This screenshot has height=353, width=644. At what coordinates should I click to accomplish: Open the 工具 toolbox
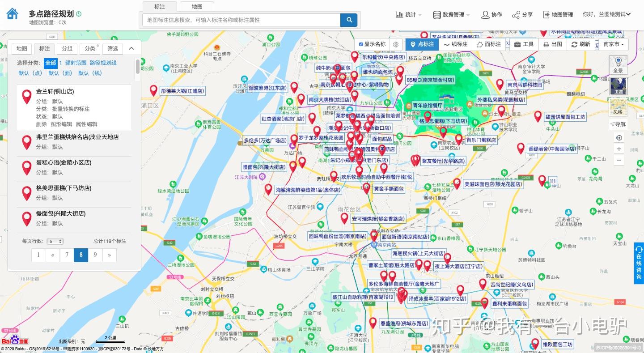524,44
